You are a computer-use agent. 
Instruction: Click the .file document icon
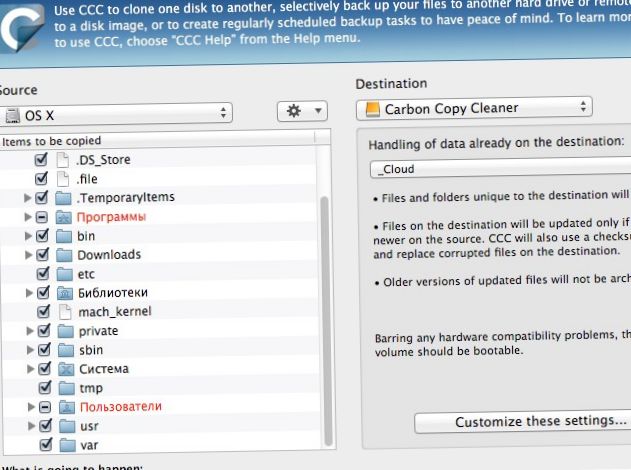point(63,179)
